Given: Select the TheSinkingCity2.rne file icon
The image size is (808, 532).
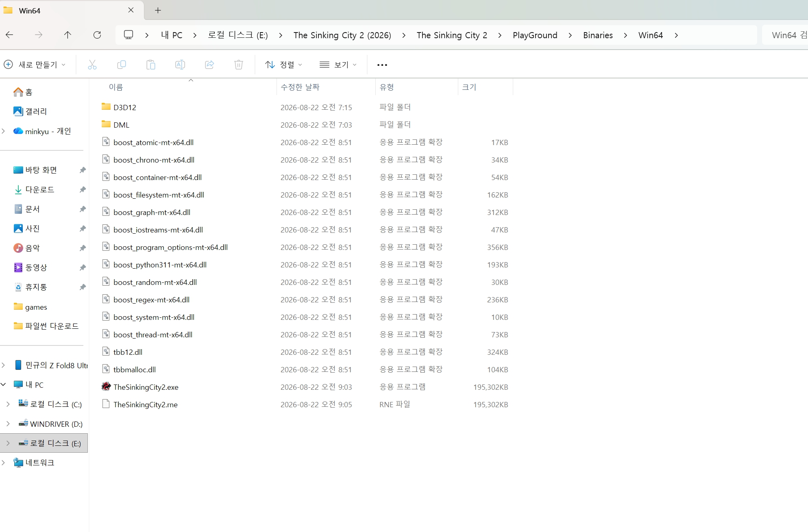Looking at the screenshot, I should [106, 404].
